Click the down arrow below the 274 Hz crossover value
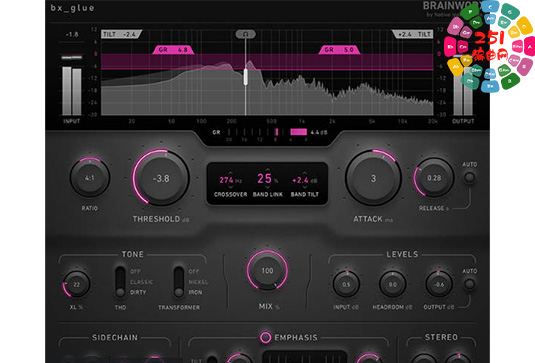 pos(230,187)
